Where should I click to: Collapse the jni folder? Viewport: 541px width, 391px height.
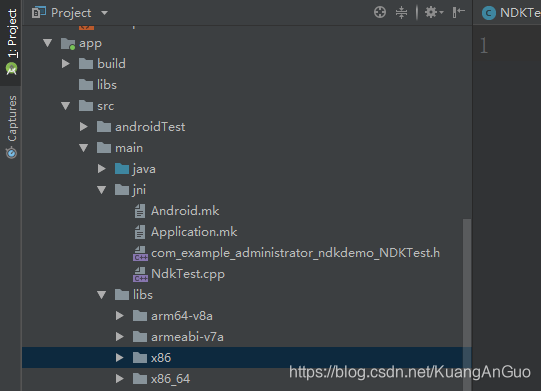[x=101, y=190]
